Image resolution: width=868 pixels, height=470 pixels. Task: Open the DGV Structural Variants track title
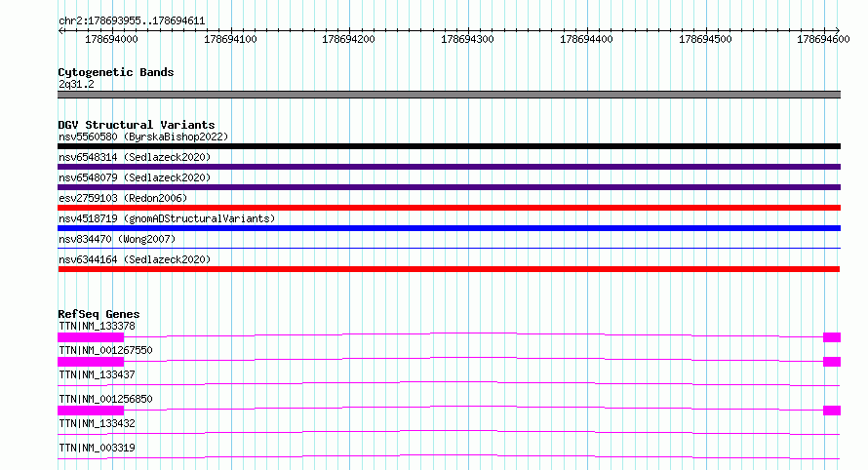coord(137,125)
